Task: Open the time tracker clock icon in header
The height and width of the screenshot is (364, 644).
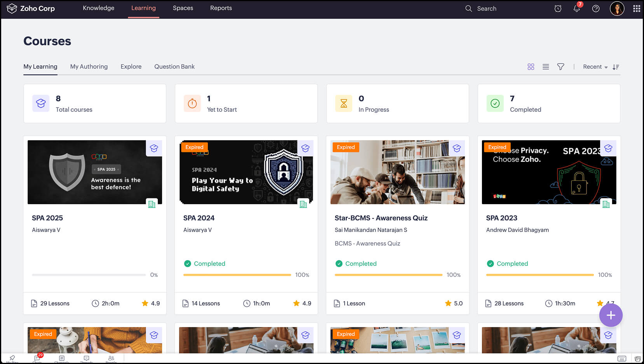Action: pos(558,8)
